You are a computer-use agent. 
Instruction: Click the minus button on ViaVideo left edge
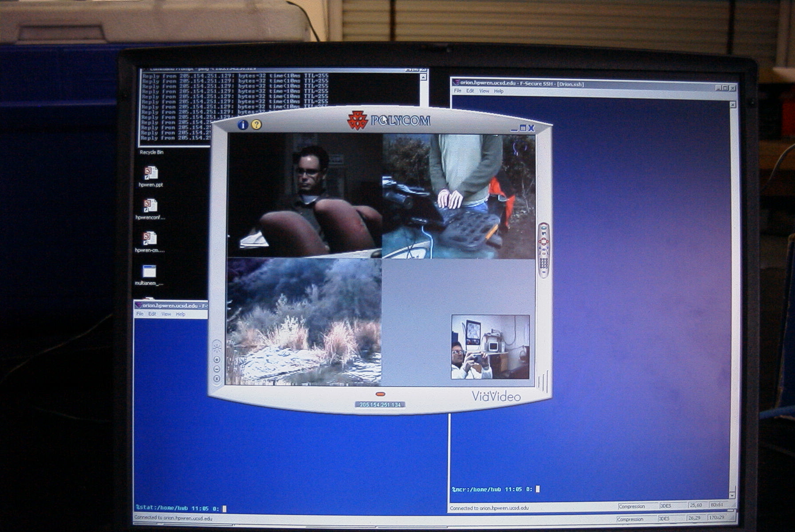coord(217,369)
